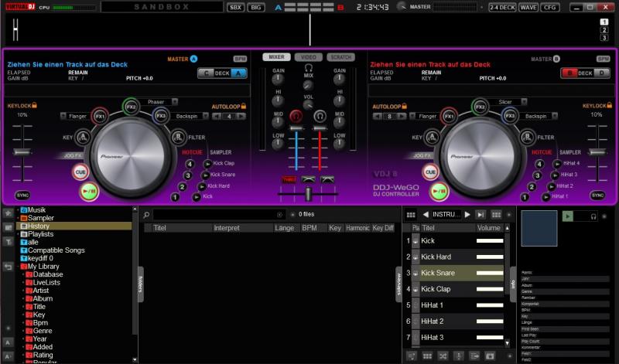Activate FX2 Phaser on left deck
619x364 pixels.
(x=131, y=107)
